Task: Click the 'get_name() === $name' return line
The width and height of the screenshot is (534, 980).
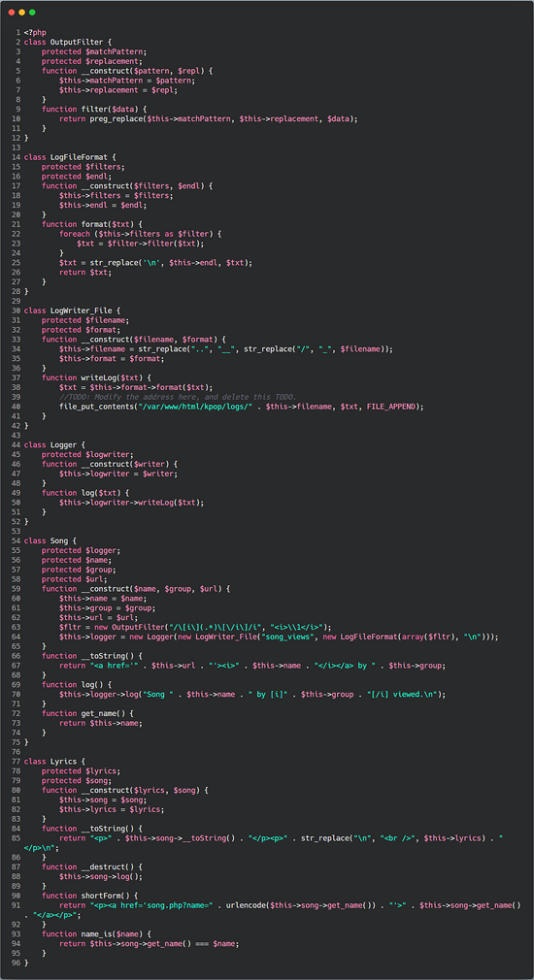Action: coord(150,944)
